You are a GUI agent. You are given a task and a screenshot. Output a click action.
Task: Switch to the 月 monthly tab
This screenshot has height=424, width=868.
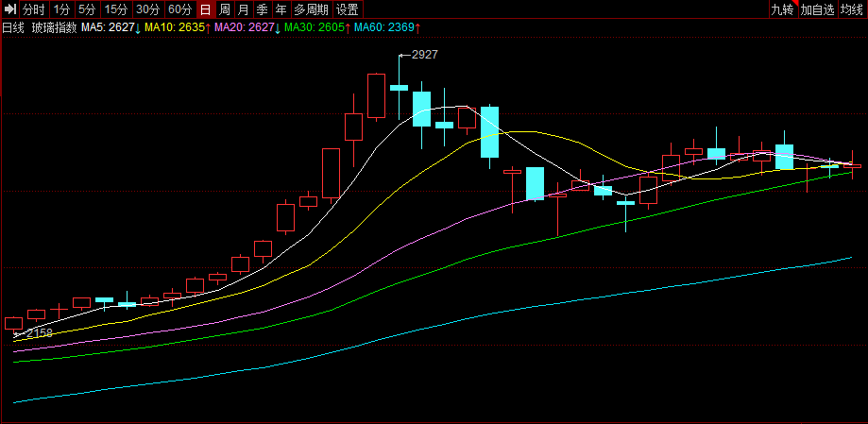point(243,9)
